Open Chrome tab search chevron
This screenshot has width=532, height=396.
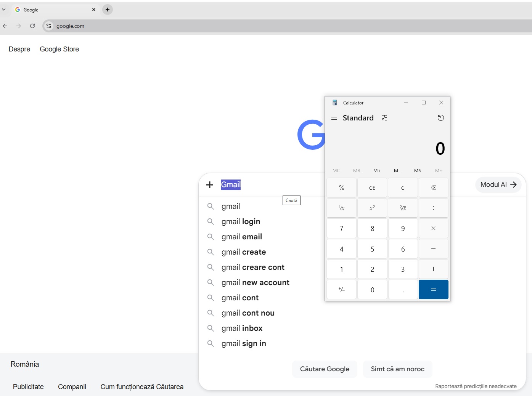tap(4, 10)
